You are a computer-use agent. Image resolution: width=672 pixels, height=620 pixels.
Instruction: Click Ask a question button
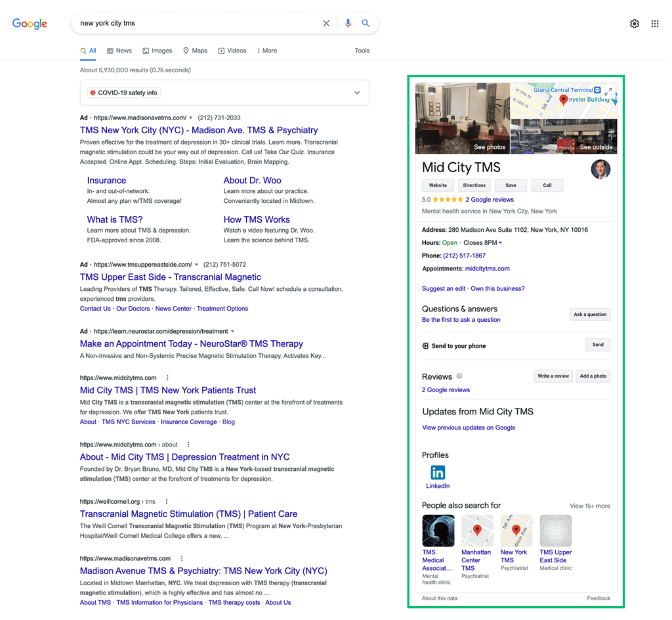[590, 315]
